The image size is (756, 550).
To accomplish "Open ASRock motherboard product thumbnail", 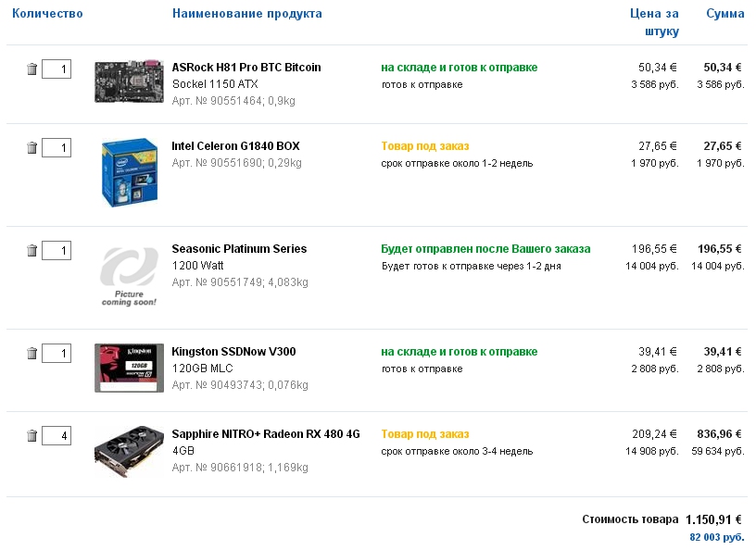I will pos(129,81).
